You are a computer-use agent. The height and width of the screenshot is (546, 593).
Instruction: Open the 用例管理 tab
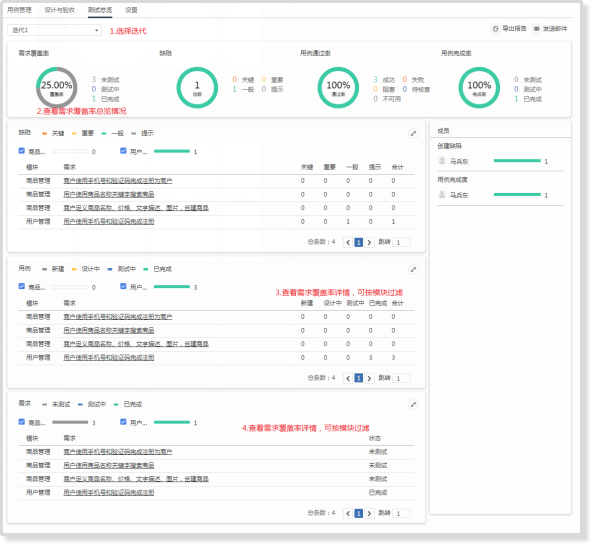[19, 10]
